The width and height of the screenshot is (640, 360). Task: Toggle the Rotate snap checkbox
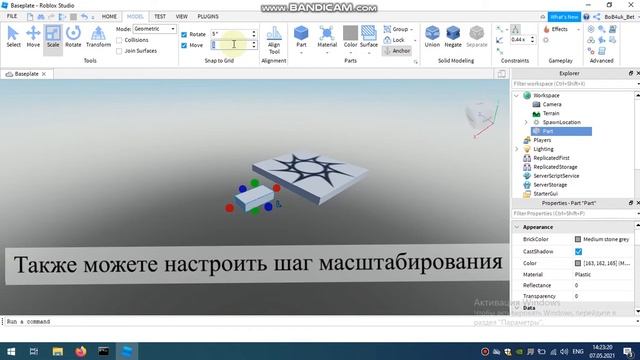(184, 34)
